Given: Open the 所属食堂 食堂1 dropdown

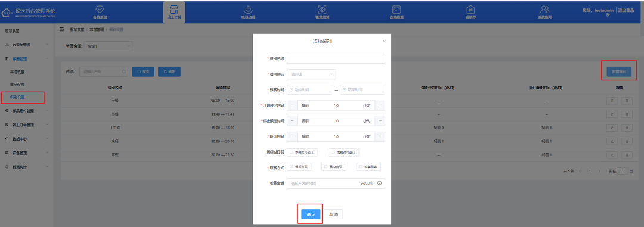Looking at the screenshot, I should click(108, 46).
